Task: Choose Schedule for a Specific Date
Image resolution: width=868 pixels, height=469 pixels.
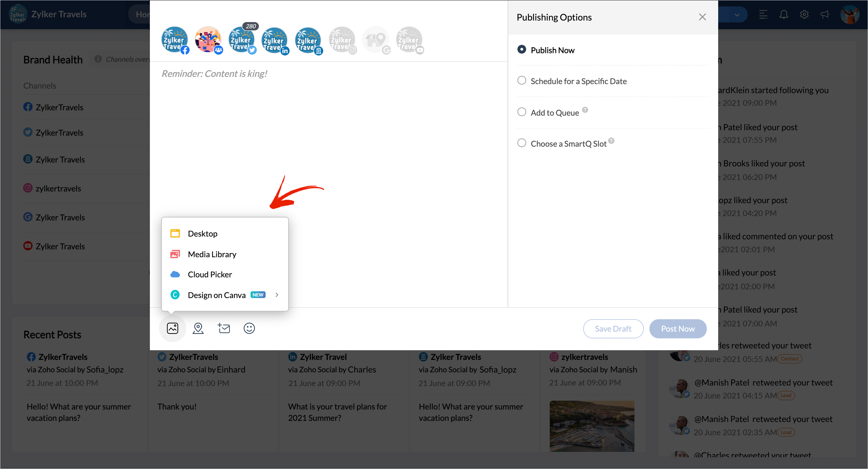Action: (521, 80)
